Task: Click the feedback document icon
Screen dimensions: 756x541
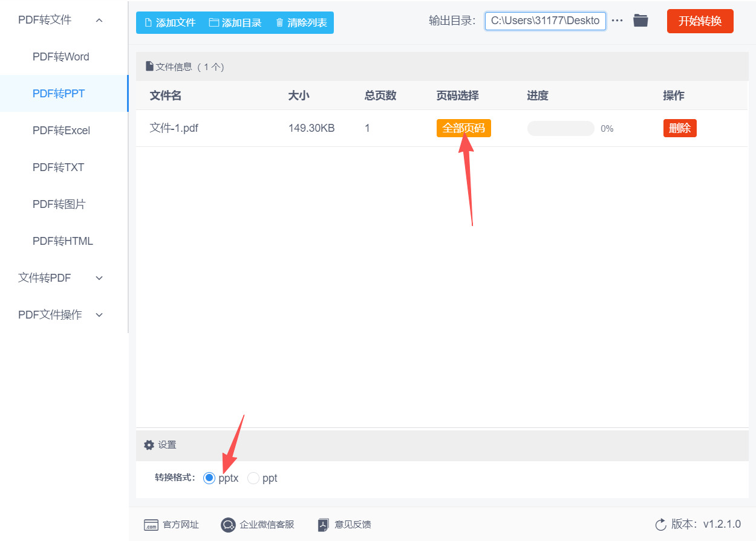Action: click(x=324, y=525)
